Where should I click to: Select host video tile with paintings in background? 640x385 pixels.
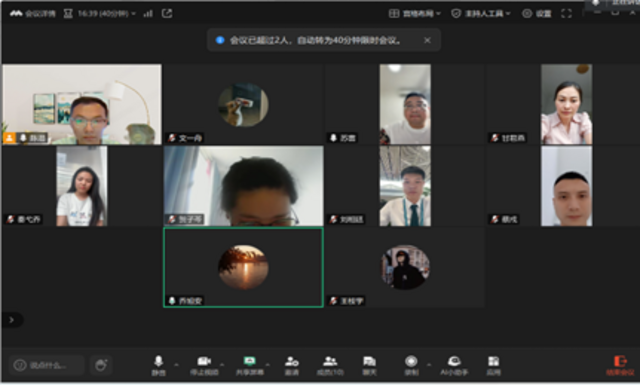82,104
